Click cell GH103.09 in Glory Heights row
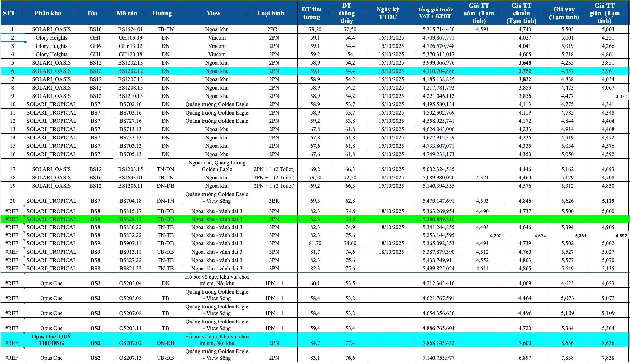This screenshot has height=364, width=630. 130,38
